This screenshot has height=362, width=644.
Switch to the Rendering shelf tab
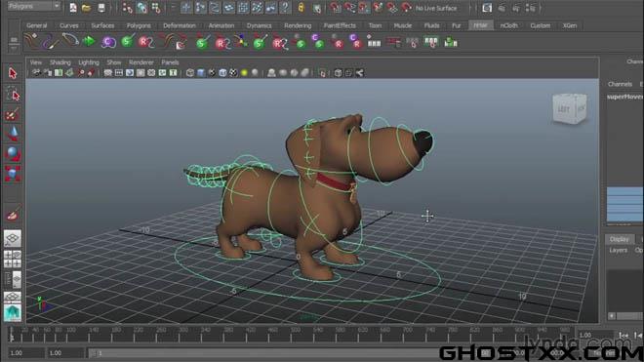[x=298, y=25]
